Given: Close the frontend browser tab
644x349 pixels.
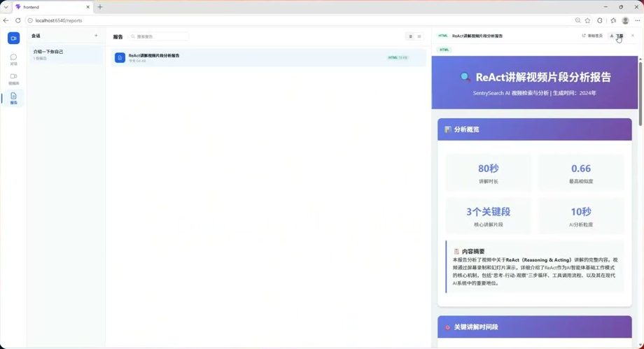Looking at the screenshot, I should coord(87,7).
